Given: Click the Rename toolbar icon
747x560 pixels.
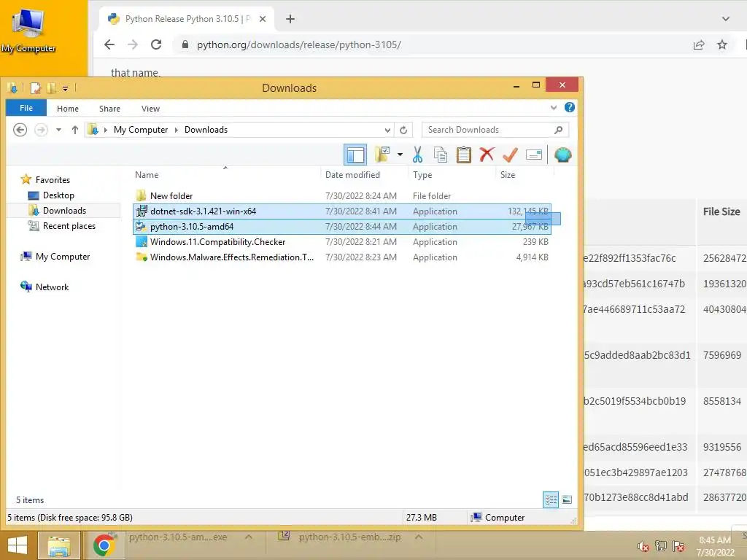Looking at the screenshot, I should pos(533,155).
